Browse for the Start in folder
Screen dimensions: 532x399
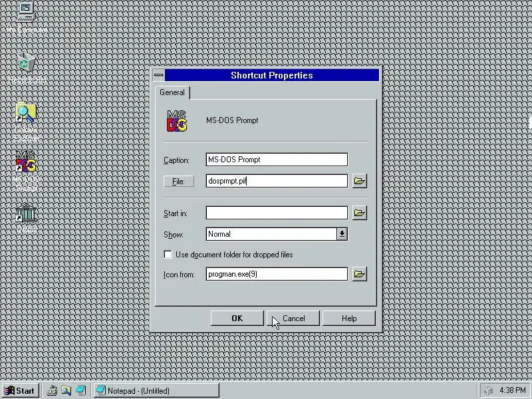360,213
